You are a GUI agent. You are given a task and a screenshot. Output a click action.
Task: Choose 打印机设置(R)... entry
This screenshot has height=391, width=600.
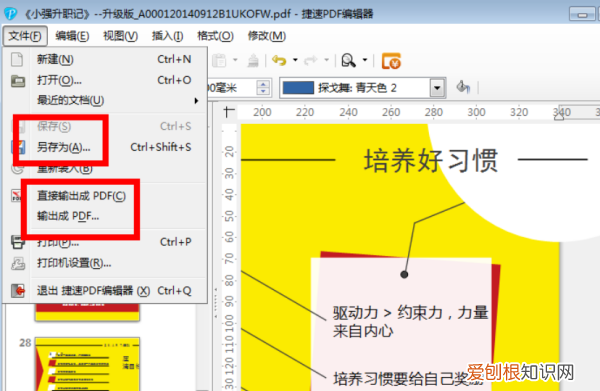[105, 263]
